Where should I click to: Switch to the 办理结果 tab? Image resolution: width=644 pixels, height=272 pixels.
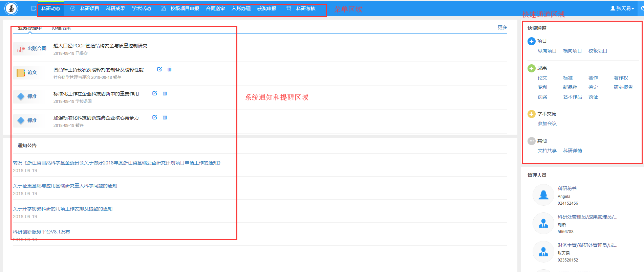[x=61, y=28]
